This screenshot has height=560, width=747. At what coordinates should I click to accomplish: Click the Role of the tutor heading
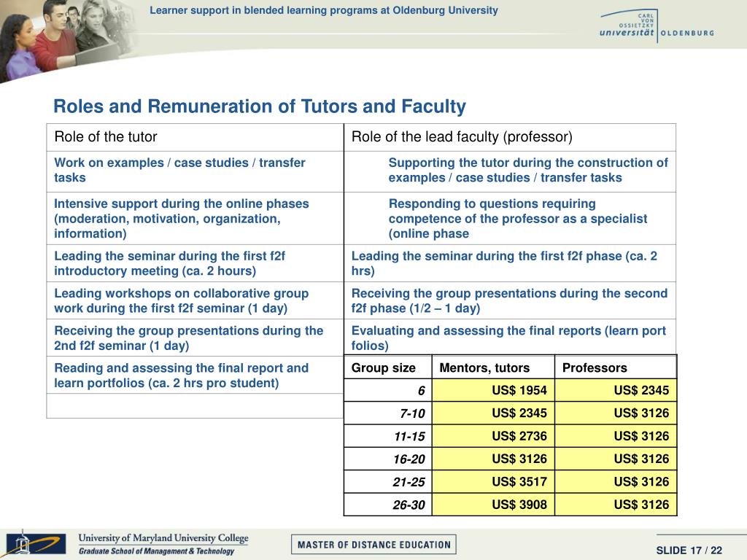(x=195, y=137)
